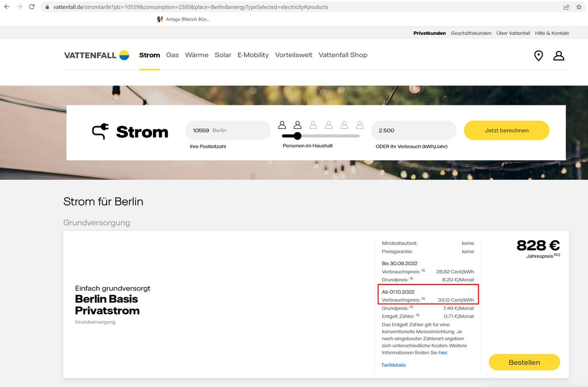Click the browser forward arrow
Screen dimensions: 588x387
pyautogui.click(x=19, y=7)
